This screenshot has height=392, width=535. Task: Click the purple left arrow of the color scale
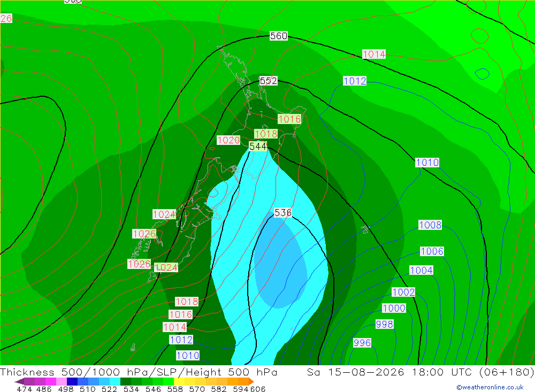pyautogui.click(x=19, y=381)
